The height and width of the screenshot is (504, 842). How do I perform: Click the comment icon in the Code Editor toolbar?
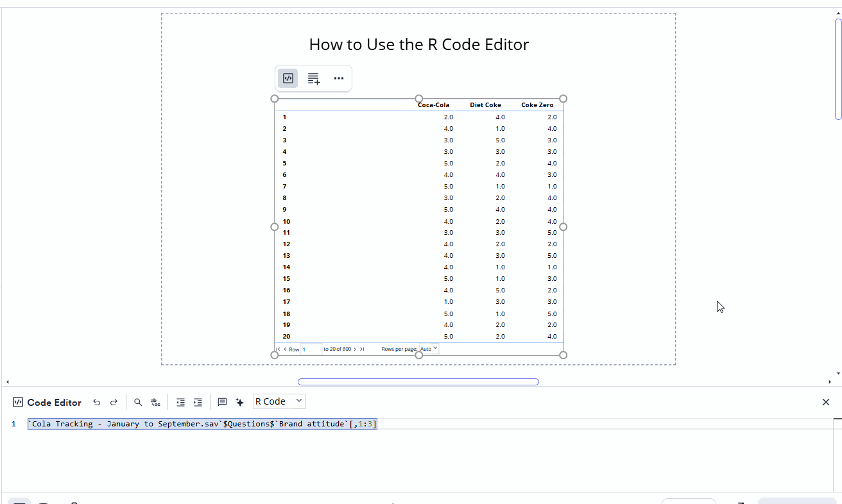pos(222,401)
